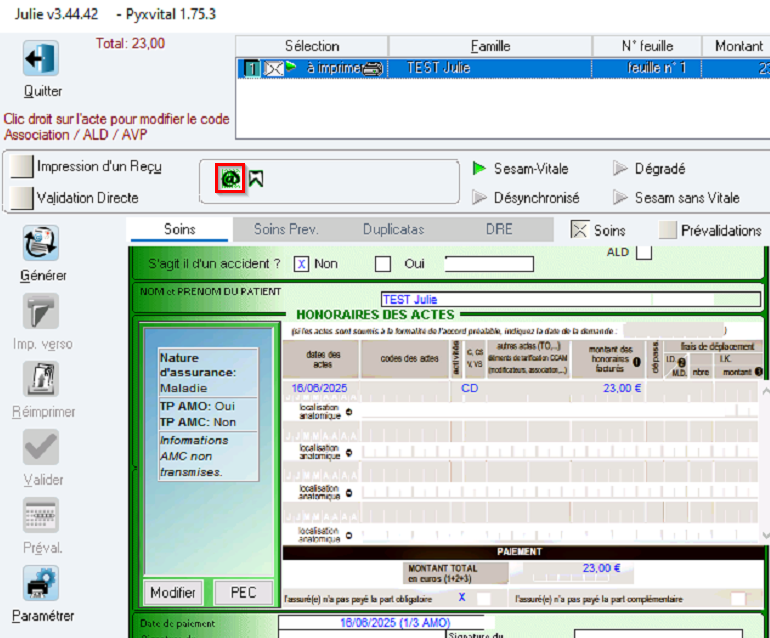Click the CD act code
Image resolution: width=770 pixels, height=638 pixels.
click(x=469, y=388)
